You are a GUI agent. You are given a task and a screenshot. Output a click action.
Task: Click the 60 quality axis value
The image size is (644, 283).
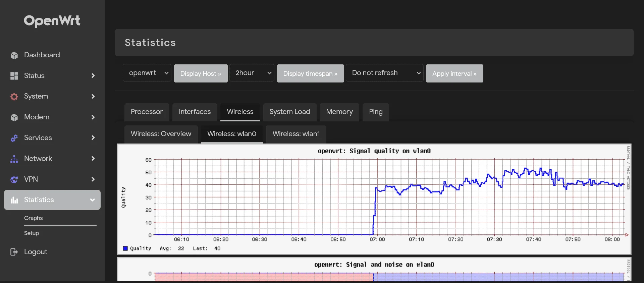tap(148, 160)
